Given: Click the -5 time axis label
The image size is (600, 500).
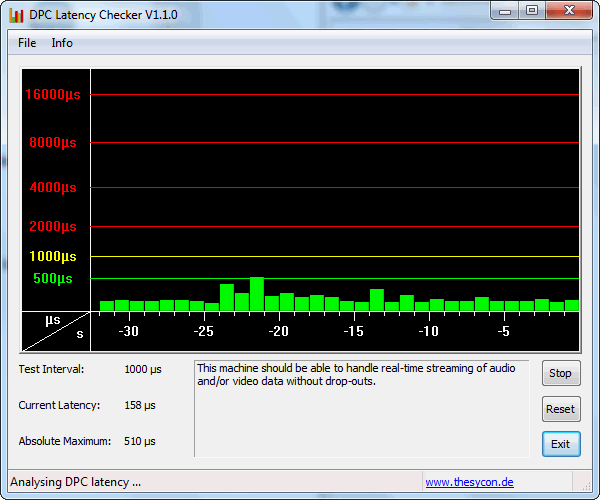Looking at the screenshot, I should [504, 331].
